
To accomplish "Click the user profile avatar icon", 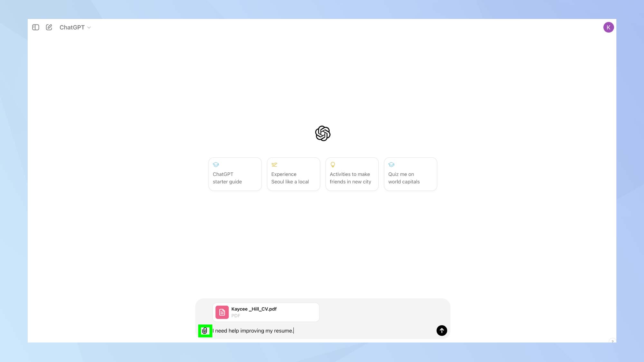I will point(609,27).
